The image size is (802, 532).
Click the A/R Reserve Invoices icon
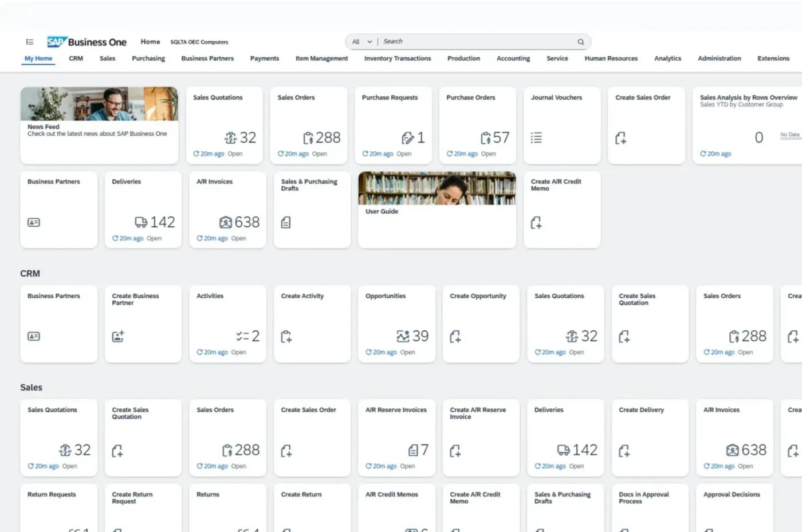pos(413,450)
